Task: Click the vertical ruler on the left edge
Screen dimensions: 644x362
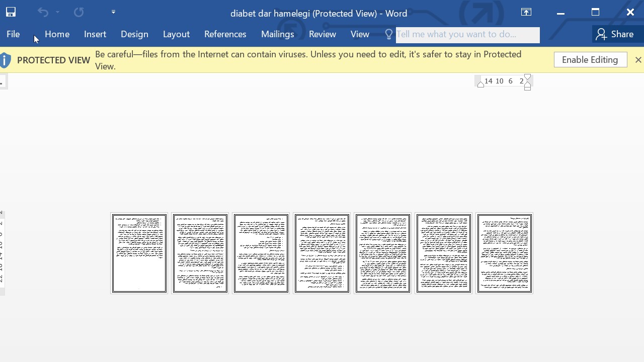Action: pyautogui.click(x=2, y=252)
